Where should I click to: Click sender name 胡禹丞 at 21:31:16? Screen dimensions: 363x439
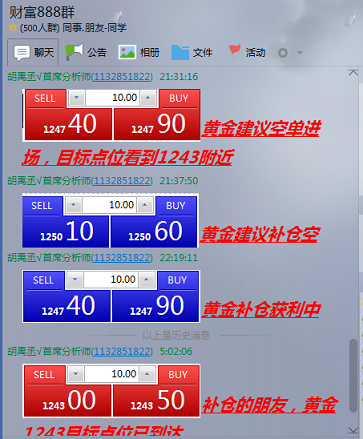(x=21, y=77)
